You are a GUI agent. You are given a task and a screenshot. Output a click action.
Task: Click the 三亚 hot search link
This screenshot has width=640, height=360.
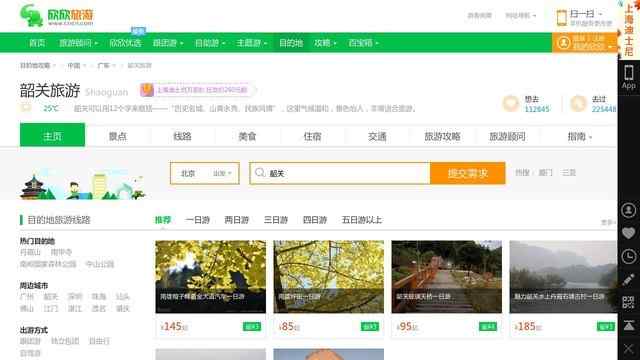coord(569,173)
